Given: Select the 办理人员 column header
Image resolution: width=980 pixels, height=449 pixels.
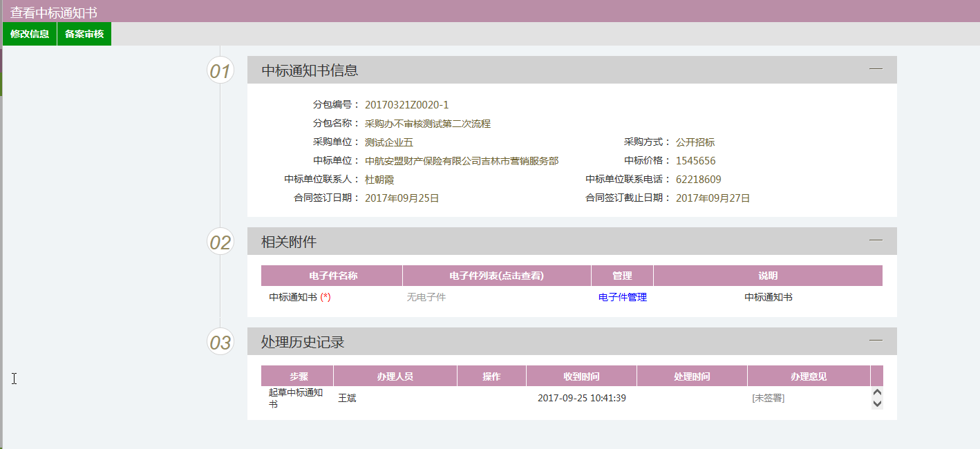Looking at the screenshot, I should 395,376.
